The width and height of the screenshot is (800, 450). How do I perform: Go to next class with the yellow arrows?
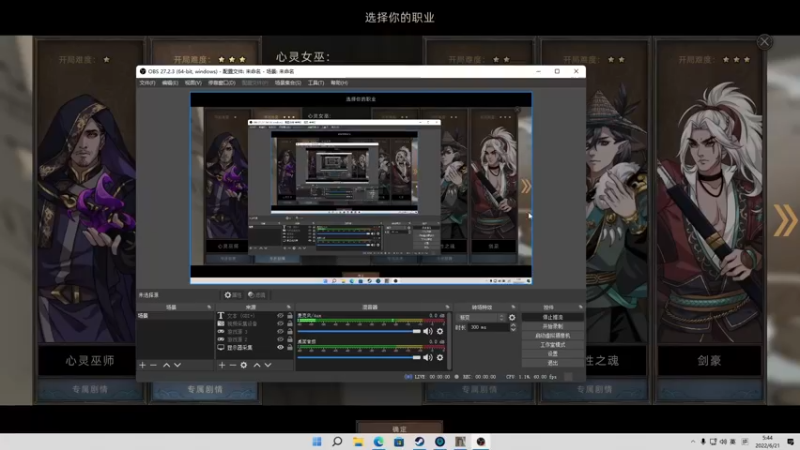(785, 220)
